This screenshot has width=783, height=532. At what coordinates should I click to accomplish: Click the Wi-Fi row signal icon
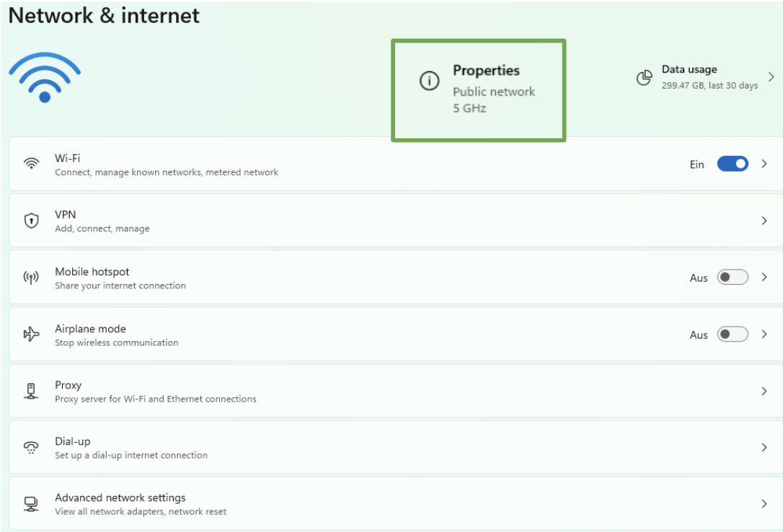31,164
